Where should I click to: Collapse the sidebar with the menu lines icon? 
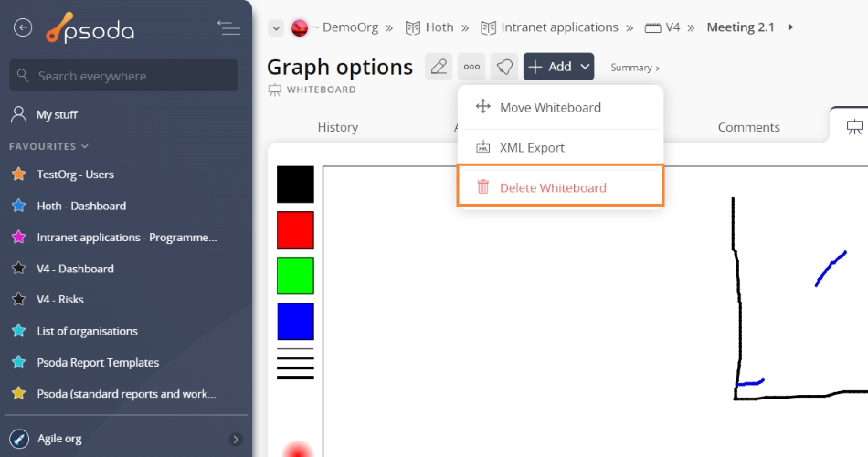228,27
